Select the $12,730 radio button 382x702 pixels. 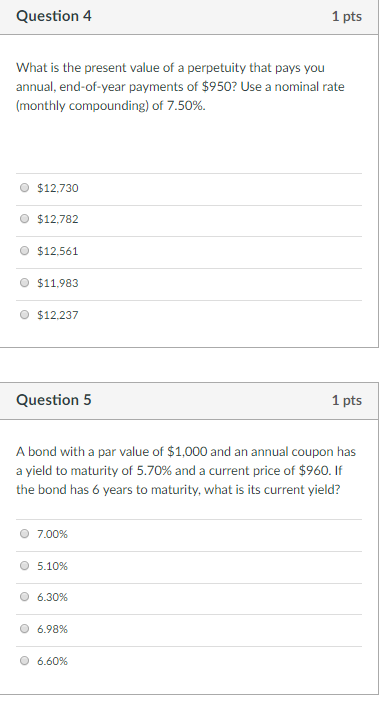(25, 188)
